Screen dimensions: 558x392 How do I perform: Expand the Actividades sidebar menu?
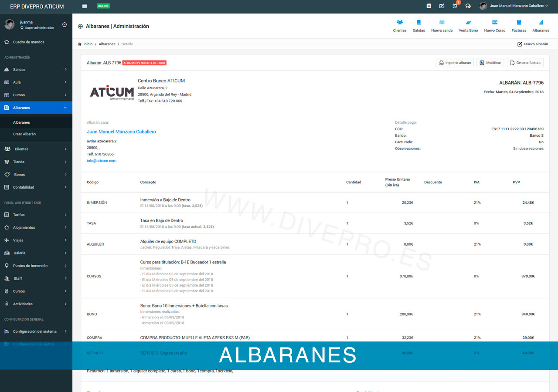(36, 304)
